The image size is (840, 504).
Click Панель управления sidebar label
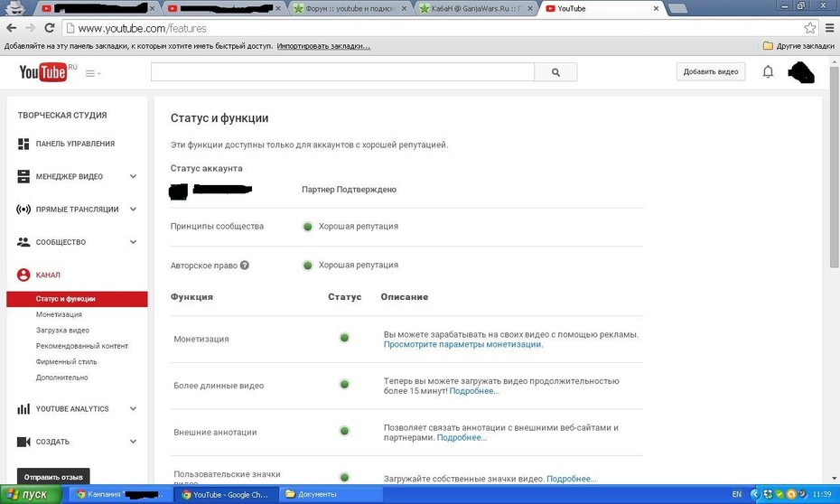75,144
